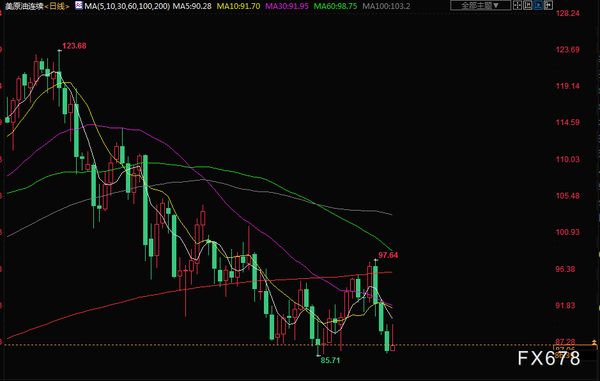Click the small orange arrow above price tag

(x=594, y=342)
